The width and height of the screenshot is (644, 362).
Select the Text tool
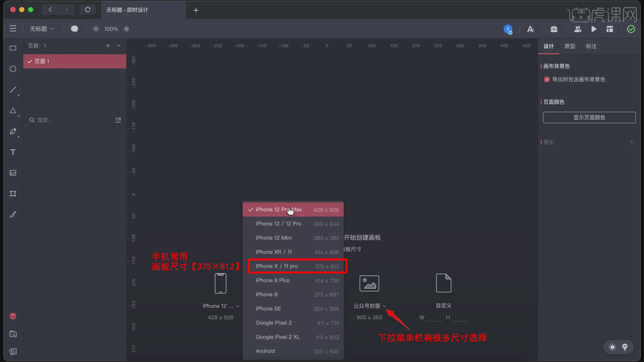coord(13,152)
